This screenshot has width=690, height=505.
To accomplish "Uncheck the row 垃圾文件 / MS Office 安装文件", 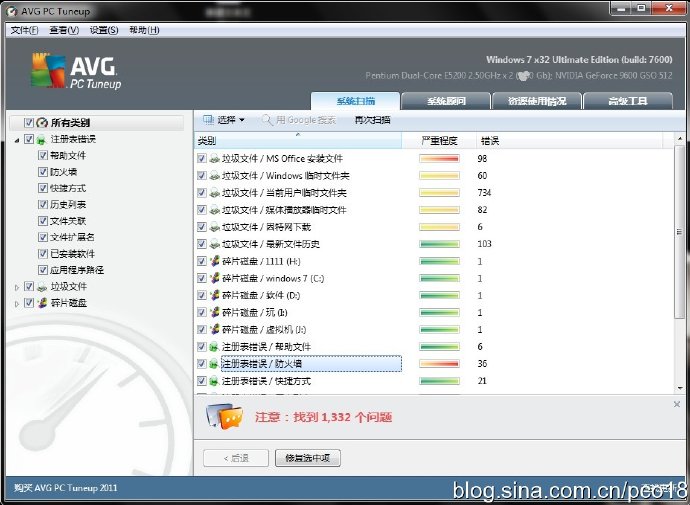I will point(202,158).
